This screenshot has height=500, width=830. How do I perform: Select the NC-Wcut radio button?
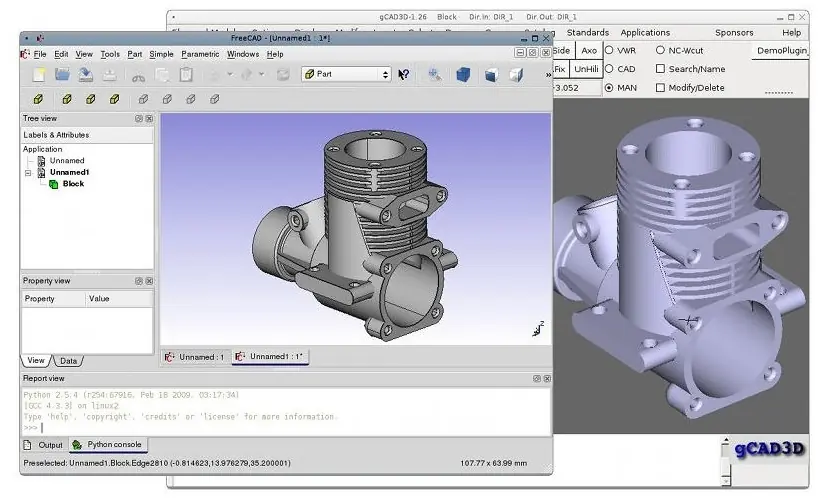pyautogui.click(x=660, y=50)
